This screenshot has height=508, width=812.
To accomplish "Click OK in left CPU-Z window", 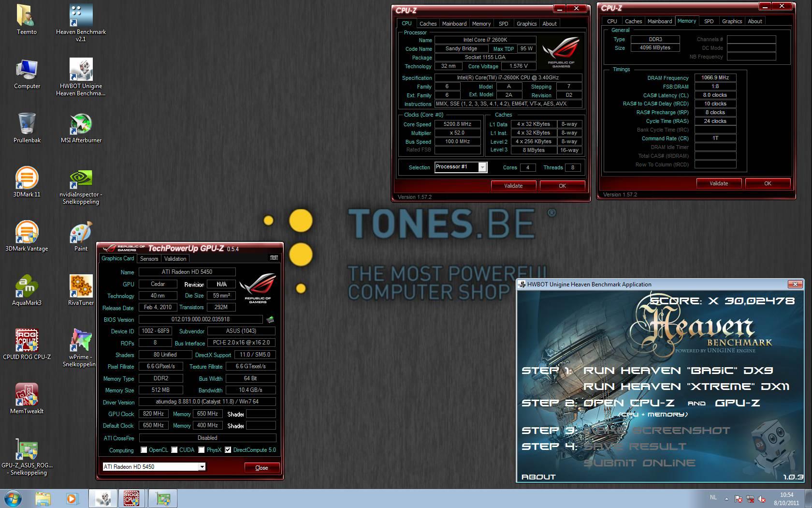I will pyautogui.click(x=562, y=186).
